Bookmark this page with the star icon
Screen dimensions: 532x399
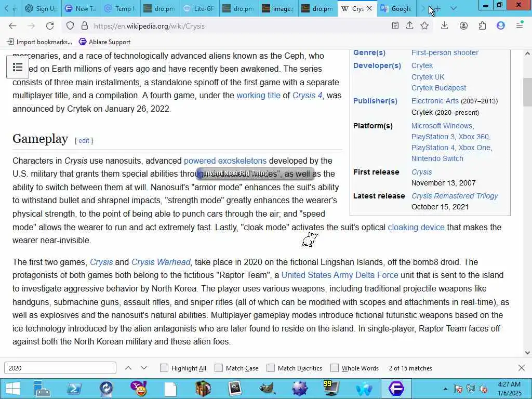click(x=424, y=26)
